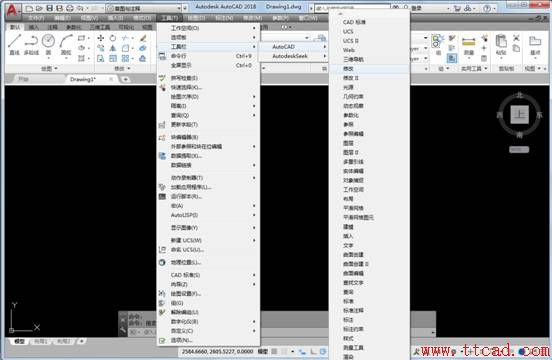The width and height of the screenshot is (552, 360).
Task: Click the Help question mark icon in title bar
Action: (x=487, y=8)
